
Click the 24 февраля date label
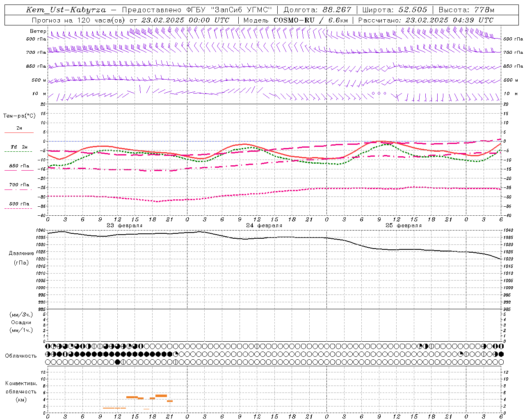tap(264, 226)
